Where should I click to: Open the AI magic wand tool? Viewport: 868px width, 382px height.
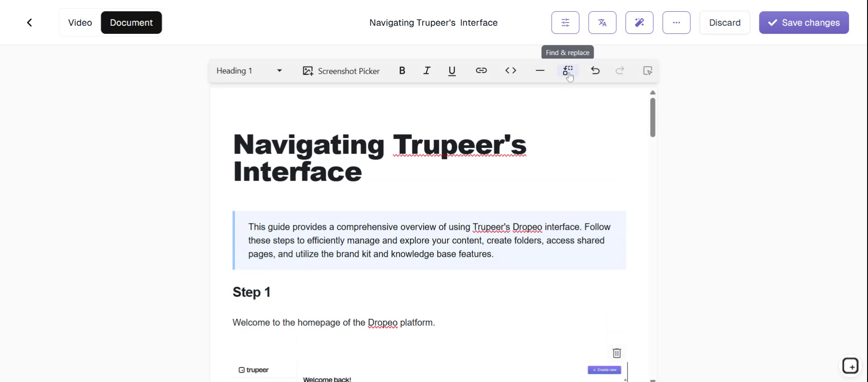click(x=639, y=23)
